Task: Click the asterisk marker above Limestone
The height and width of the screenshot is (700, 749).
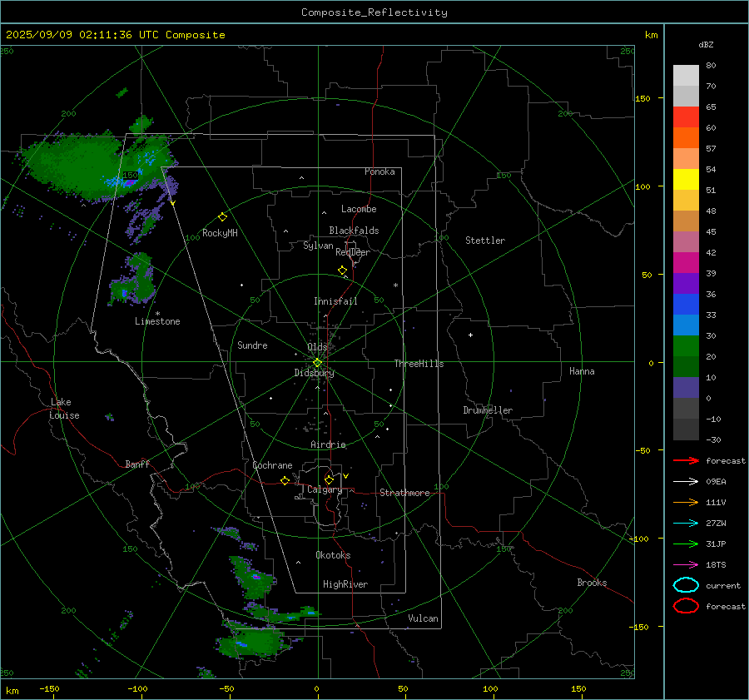Action: tap(157, 314)
